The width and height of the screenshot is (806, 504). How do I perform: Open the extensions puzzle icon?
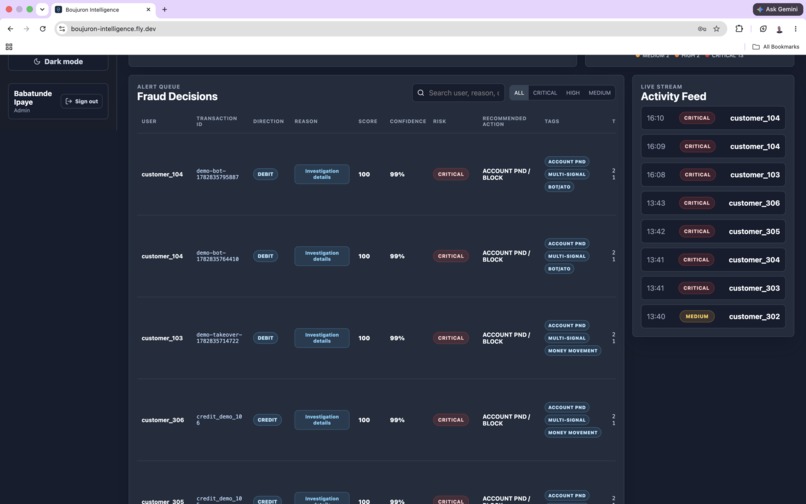[x=739, y=29]
